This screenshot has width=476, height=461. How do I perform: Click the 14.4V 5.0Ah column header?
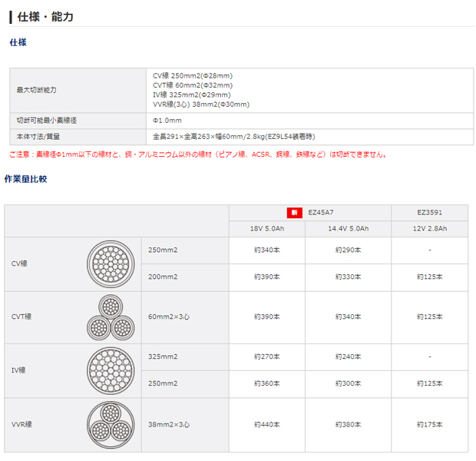tap(348, 229)
